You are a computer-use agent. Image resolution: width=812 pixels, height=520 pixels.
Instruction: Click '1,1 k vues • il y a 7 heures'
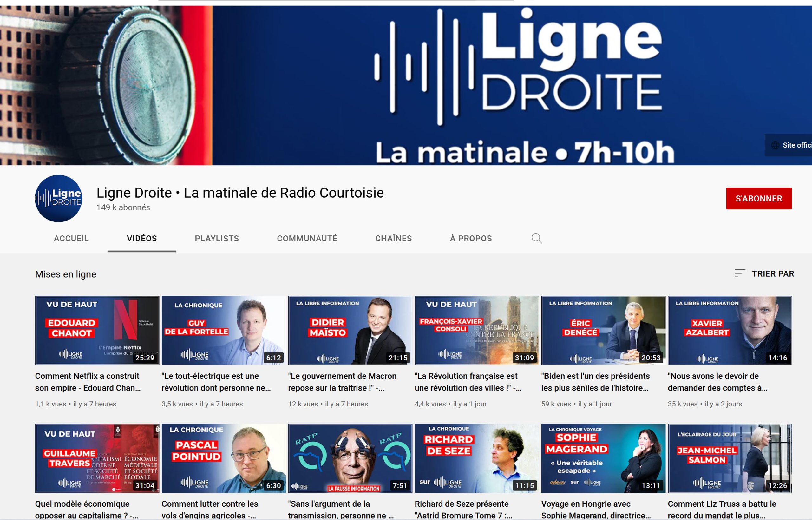click(75, 404)
